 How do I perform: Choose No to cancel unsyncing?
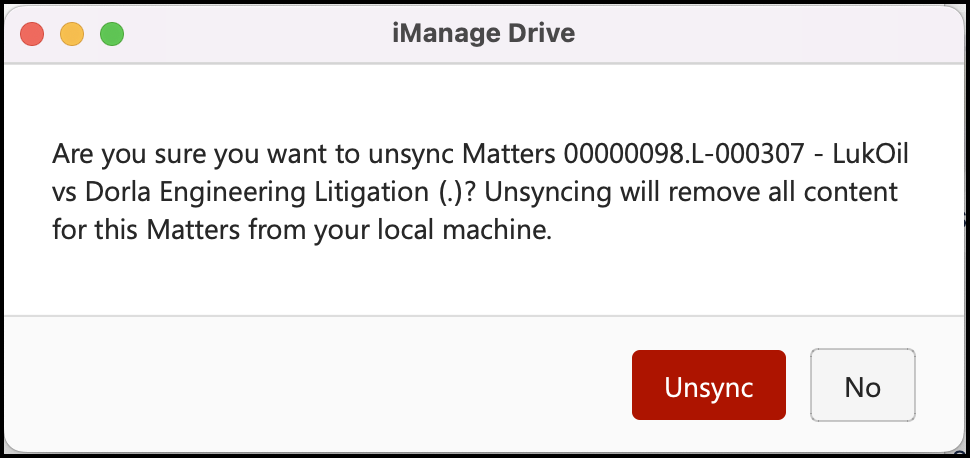pyautogui.click(x=862, y=385)
